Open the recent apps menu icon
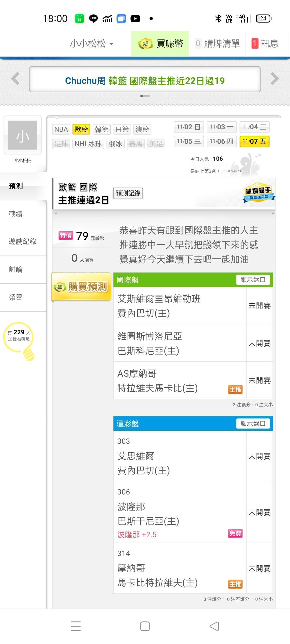The width and height of the screenshot is (290, 644). pos(76,626)
